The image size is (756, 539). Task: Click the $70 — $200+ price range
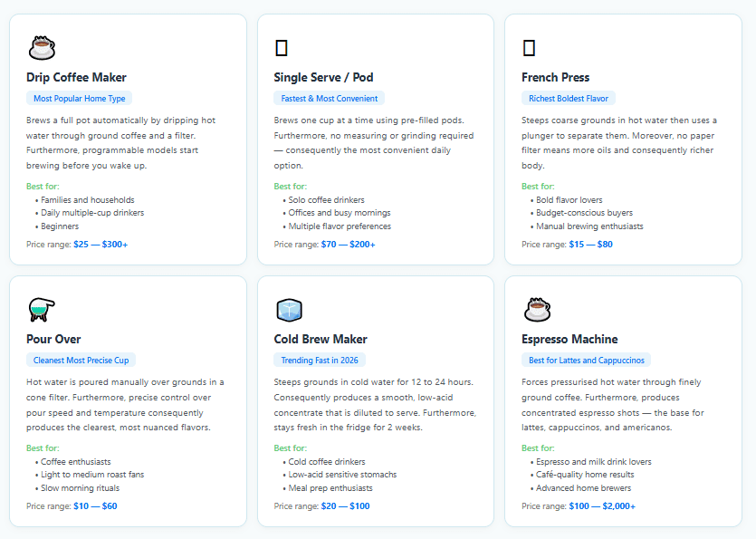point(348,245)
